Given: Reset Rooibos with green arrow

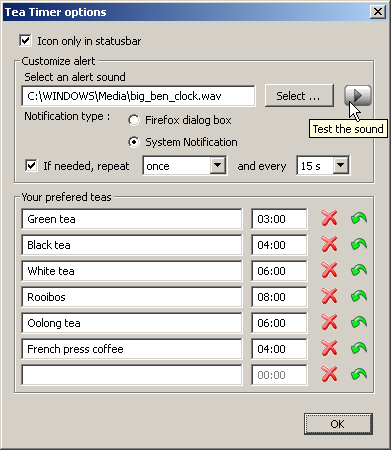Looking at the screenshot, I should (359, 297).
